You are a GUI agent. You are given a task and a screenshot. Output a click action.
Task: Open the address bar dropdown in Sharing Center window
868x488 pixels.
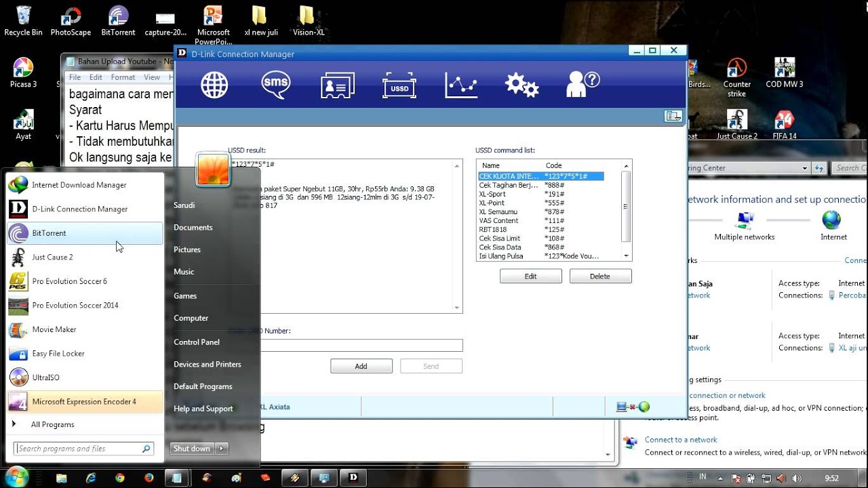(x=805, y=168)
